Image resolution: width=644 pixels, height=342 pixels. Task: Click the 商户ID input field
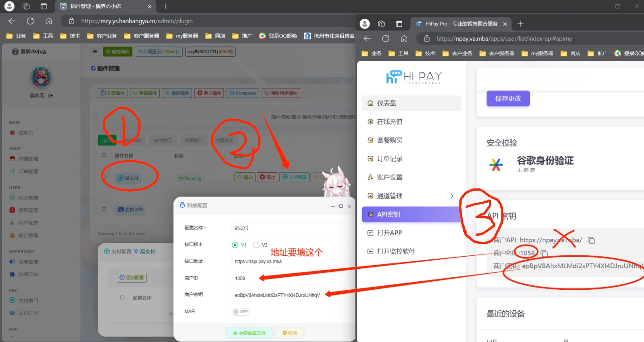[x=289, y=278]
